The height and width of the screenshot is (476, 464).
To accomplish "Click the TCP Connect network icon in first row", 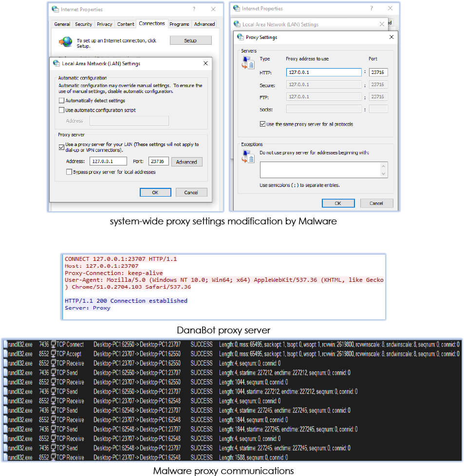I will click(x=54, y=345).
